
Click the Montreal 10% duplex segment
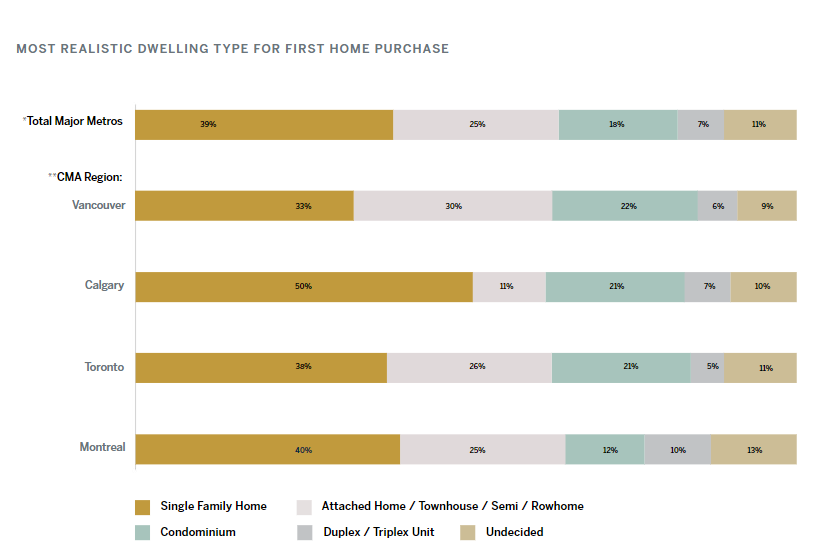678,449
